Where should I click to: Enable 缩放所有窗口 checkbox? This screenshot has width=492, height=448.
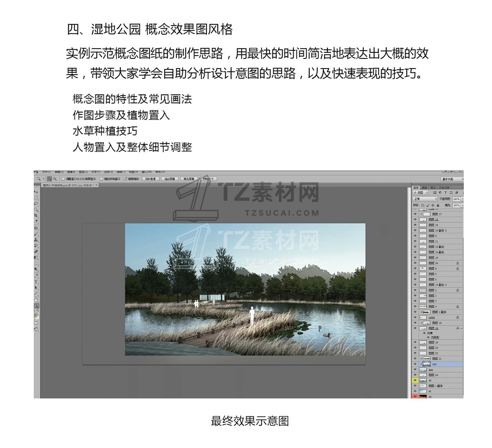(x=101, y=179)
